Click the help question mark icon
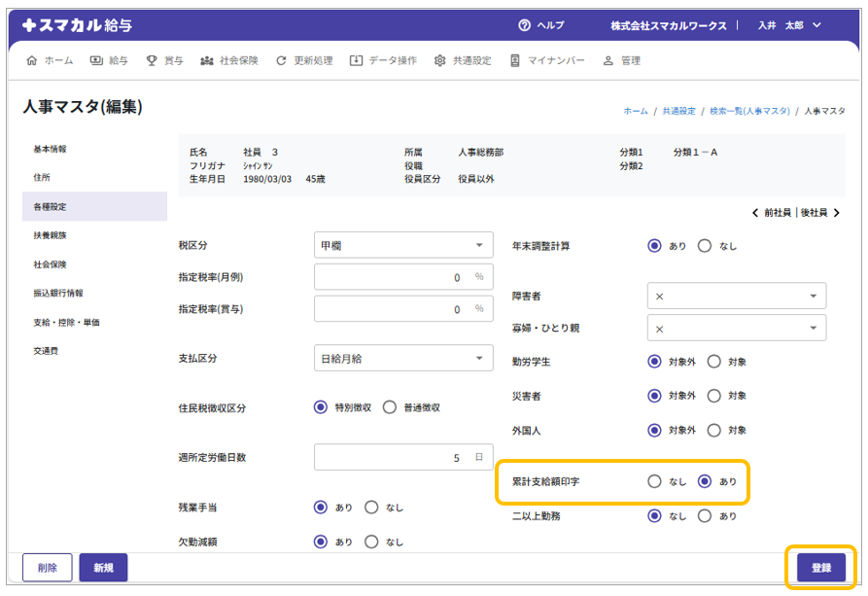868x596 pixels. point(525,25)
